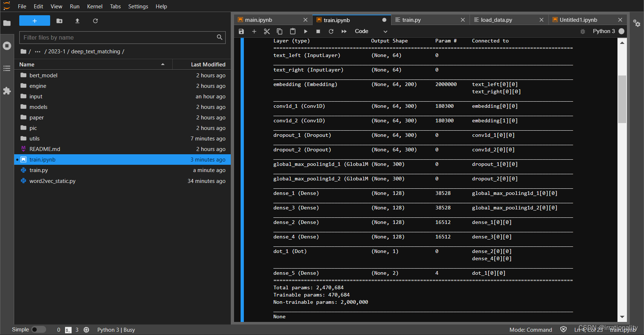Select the train.py file in browser
This screenshot has height=335, width=644.
coord(122,170)
